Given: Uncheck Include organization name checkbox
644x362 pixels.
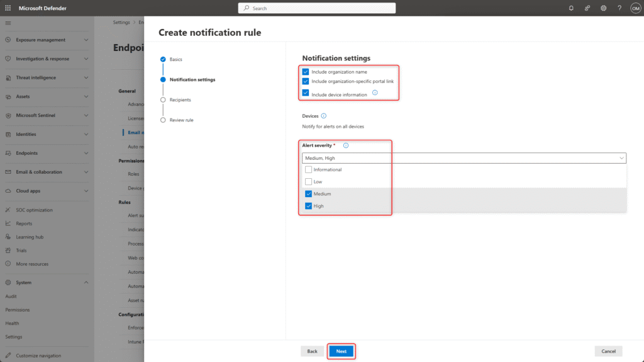Looking at the screenshot, I should (x=306, y=72).
